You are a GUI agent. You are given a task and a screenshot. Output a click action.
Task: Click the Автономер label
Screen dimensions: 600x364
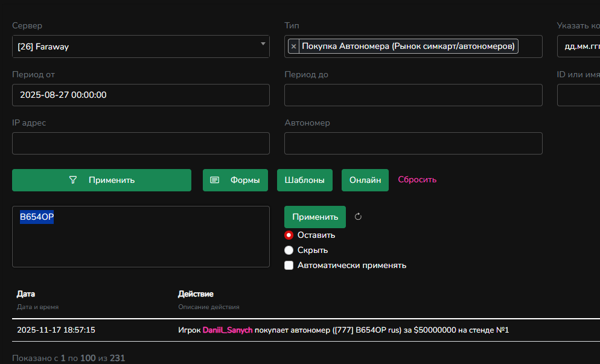(x=307, y=123)
